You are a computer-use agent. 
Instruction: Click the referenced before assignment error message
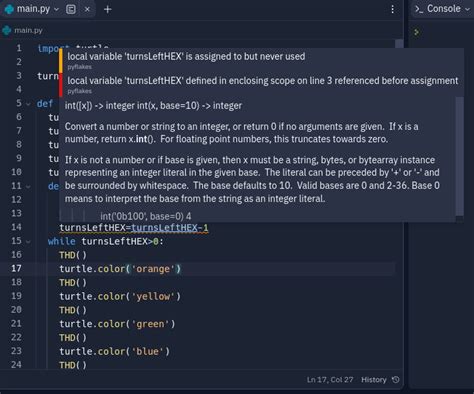coord(263,81)
